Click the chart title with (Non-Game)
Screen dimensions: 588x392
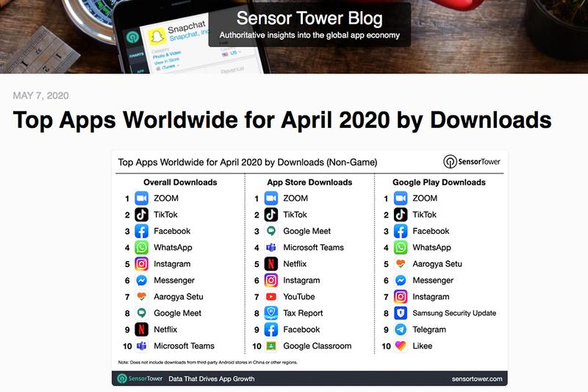point(248,163)
